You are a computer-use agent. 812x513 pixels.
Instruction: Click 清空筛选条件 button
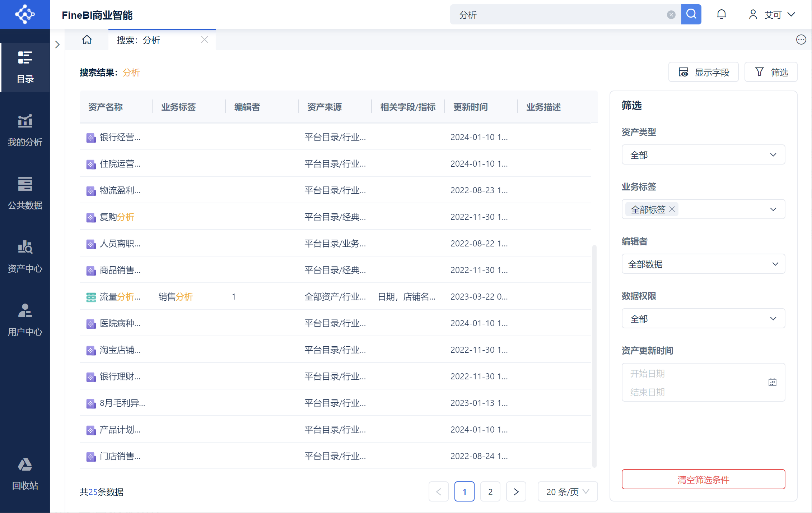pyautogui.click(x=703, y=479)
